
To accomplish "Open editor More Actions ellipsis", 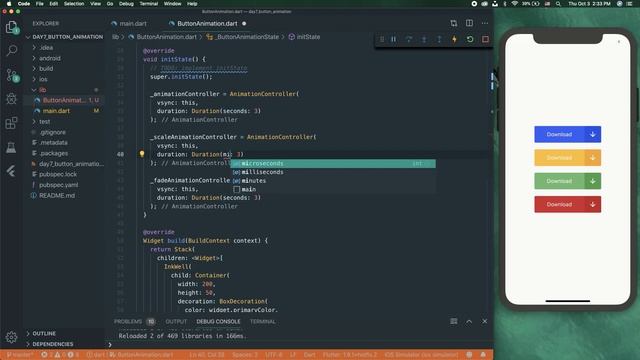I will click(485, 23).
